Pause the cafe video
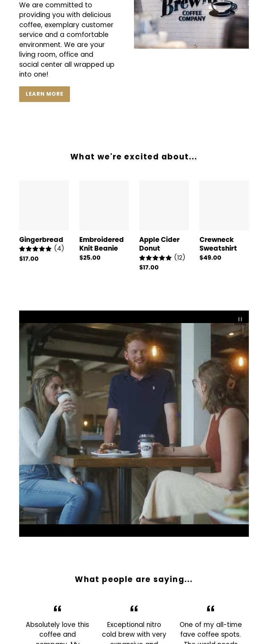Image resolution: width=268 pixels, height=644 pixels. (240, 319)
